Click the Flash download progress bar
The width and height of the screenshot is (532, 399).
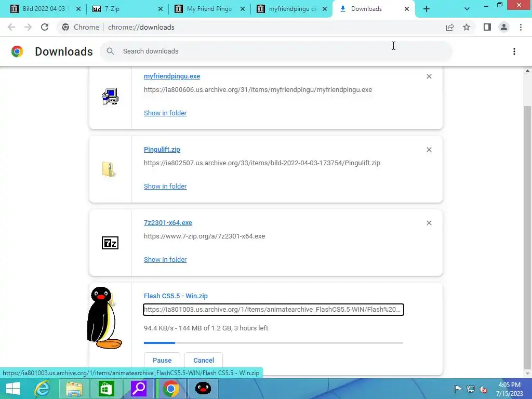[x=273, y=343]
